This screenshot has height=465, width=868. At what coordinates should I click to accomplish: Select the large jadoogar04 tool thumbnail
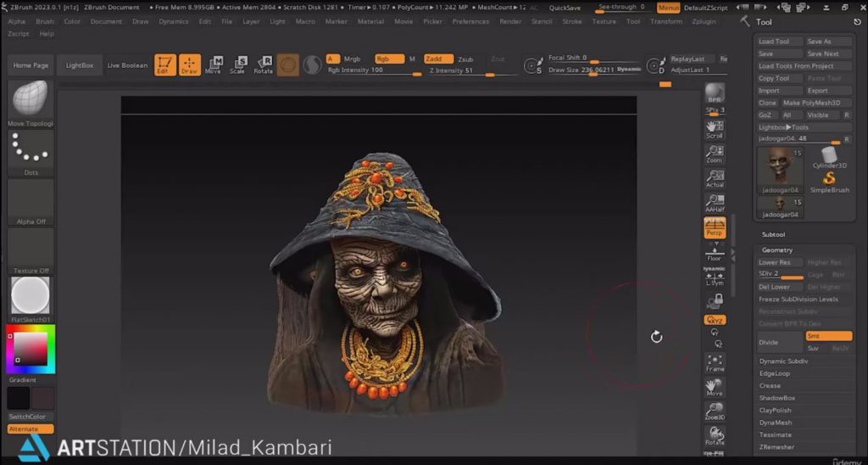tap(780, 171)
